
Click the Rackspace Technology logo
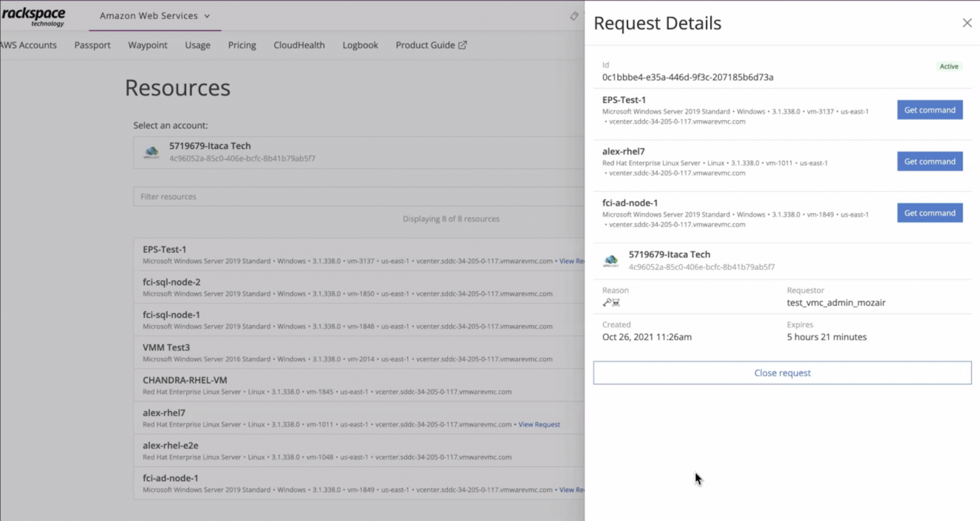point(33,16)
